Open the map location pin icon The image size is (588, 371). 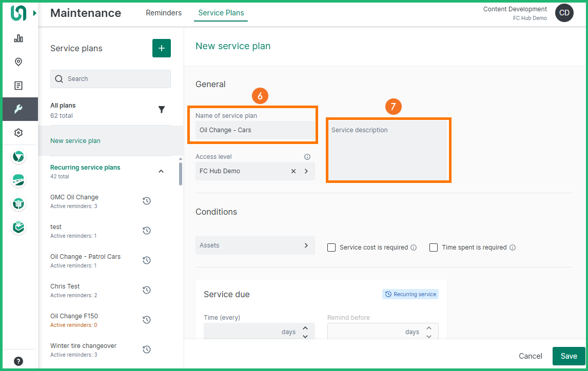click(18, 62)
